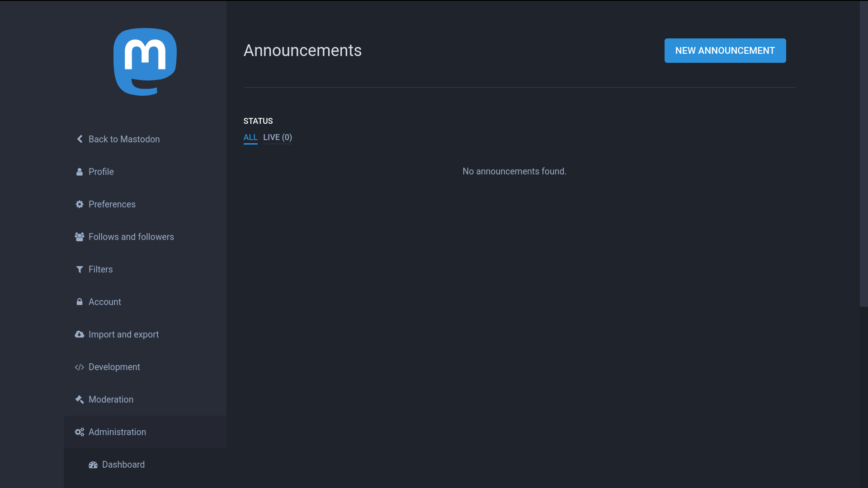Click the vertical page scrollbar

[863, 154]
